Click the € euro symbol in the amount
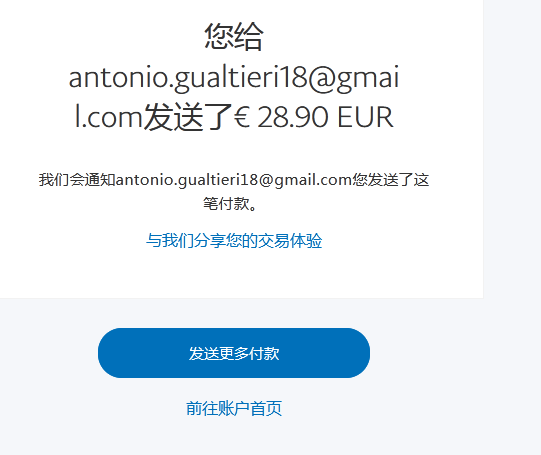This screenshot has height=455, width=541. [x=242, y=117]
